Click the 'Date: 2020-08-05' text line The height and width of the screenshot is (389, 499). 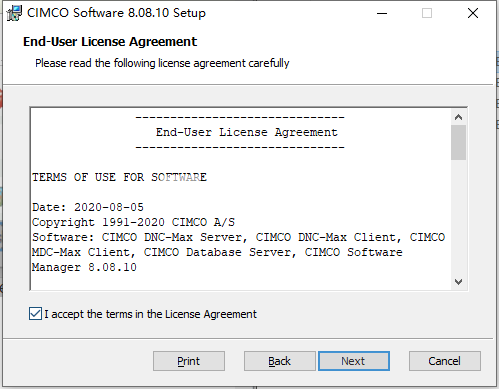[x=88, y=207]
